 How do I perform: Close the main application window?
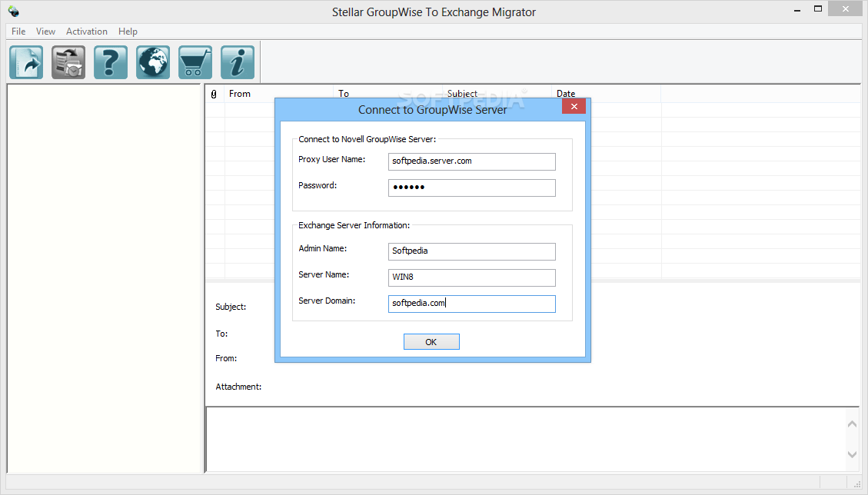(845, 9)
